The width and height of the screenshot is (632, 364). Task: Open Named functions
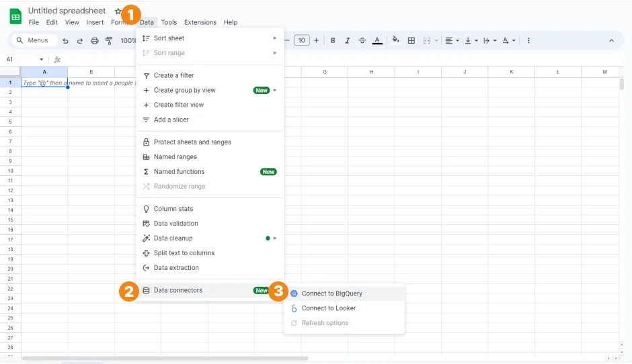(x=210, y=171)
